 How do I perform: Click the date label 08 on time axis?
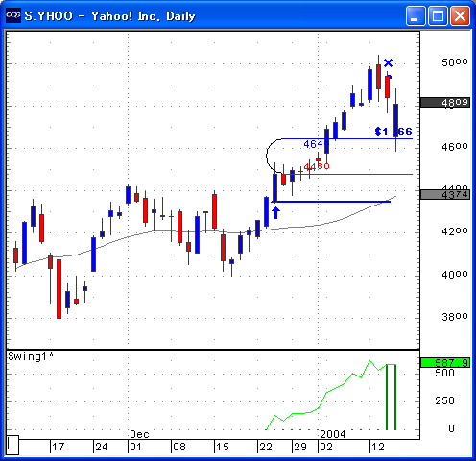(x=179, y=447)
